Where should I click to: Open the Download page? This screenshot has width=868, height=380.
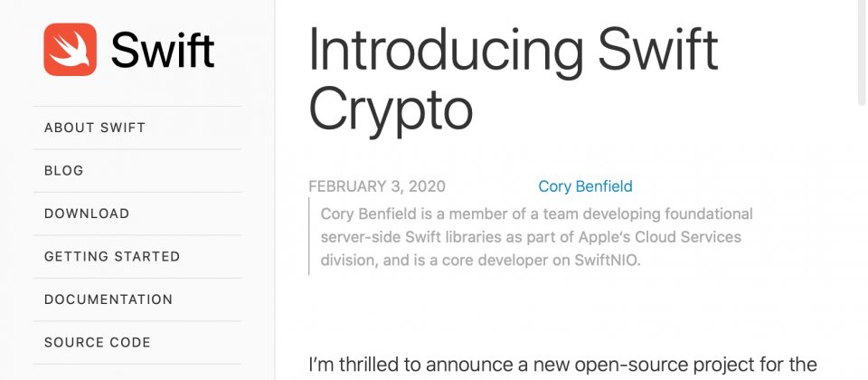pos(87,214)
